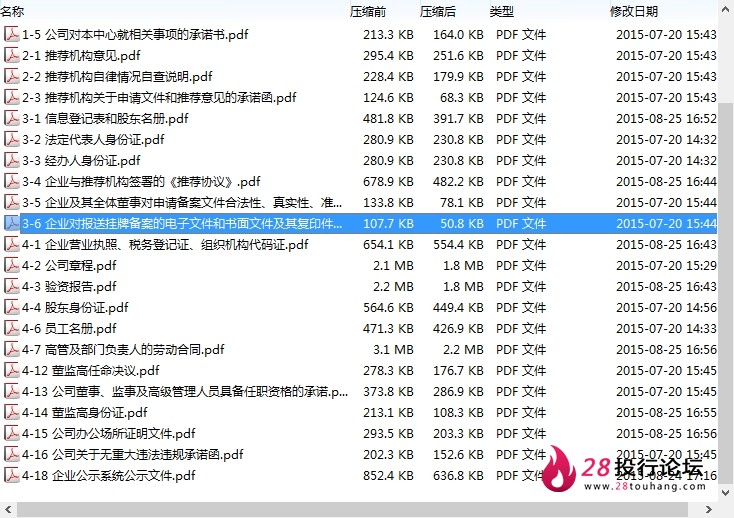
Task: Click PDF icon of 4-3 验资报告.pdf
Action: pyautogui.click(x=11, y=286)
